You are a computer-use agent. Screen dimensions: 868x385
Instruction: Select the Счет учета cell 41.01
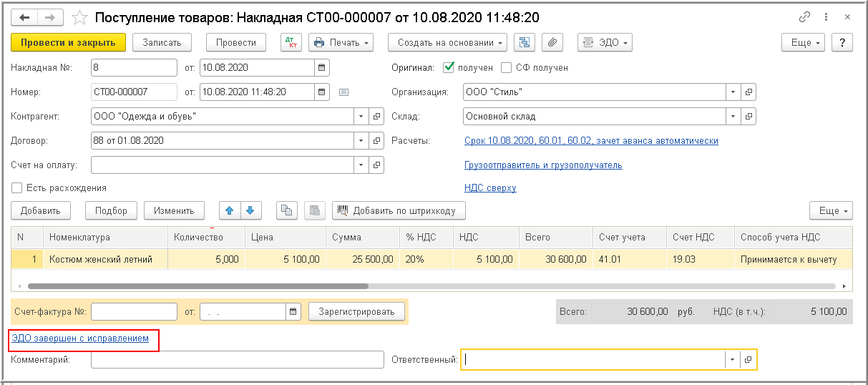629,259
